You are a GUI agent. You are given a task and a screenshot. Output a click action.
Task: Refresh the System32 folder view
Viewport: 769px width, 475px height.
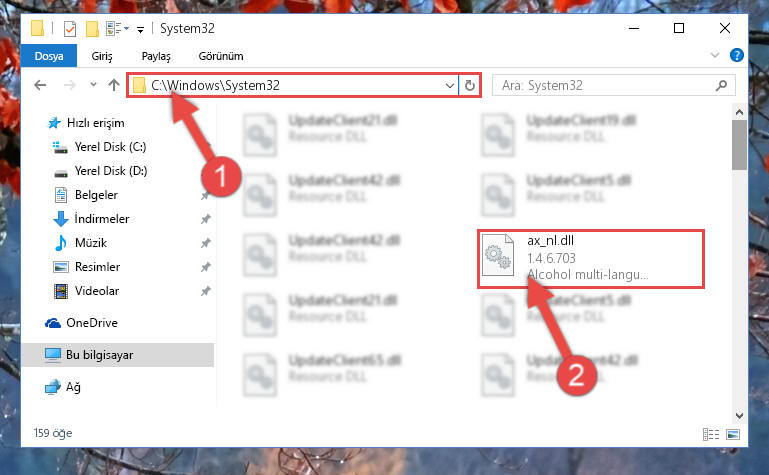(470, 85)
